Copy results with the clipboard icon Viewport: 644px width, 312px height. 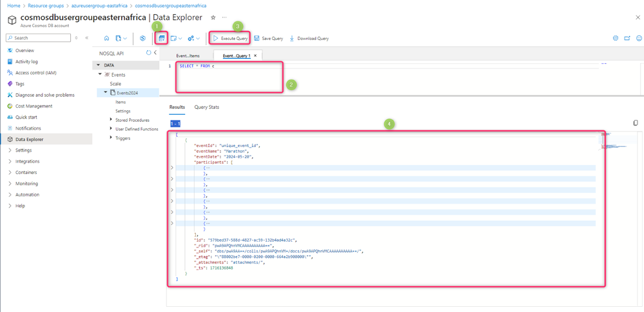tap(636, 122)
